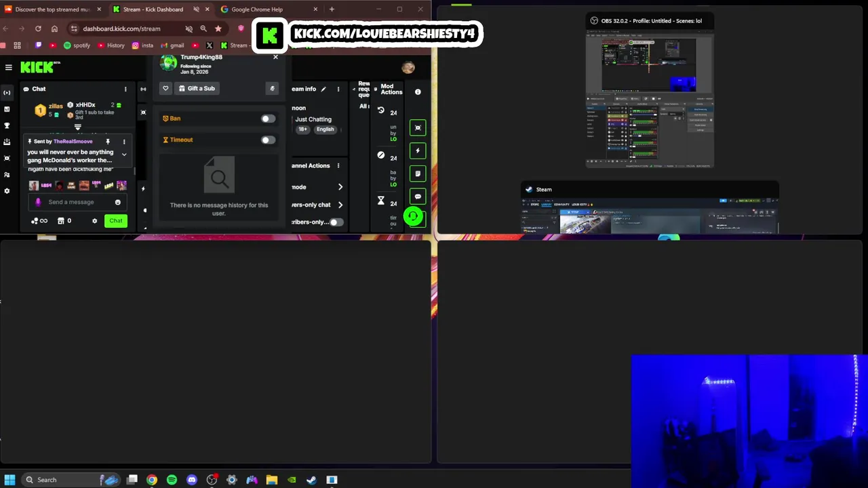Open Steam from the taskbar
868x488 pixels.
[x=311, y=480]
